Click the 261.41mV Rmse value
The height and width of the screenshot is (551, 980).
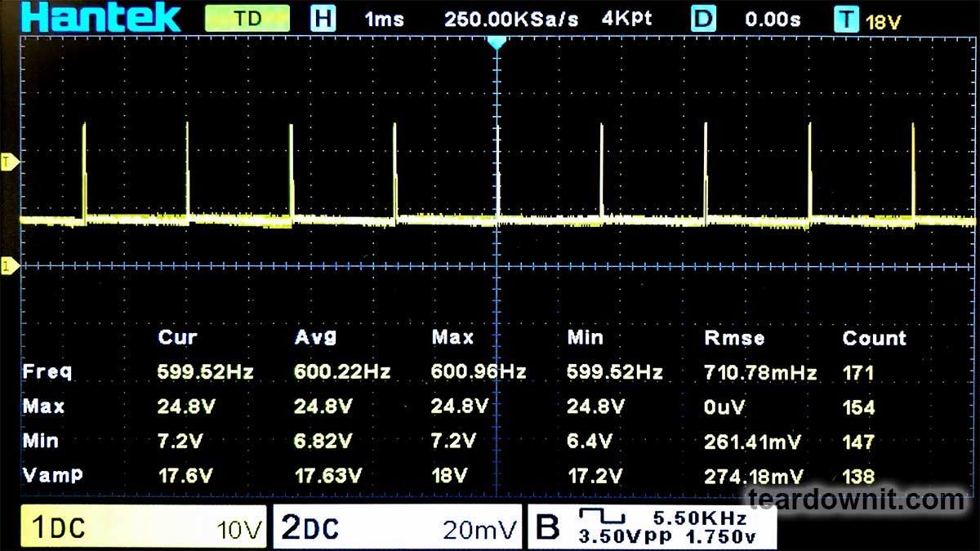pyautogui.click(x=753, y=442)
